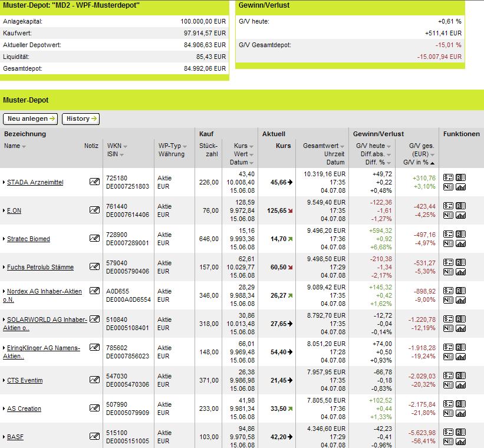Open Nordex AG Inhaber-Aktien link
The width and height of the screenshot is (484, 448).
point(42,295)
